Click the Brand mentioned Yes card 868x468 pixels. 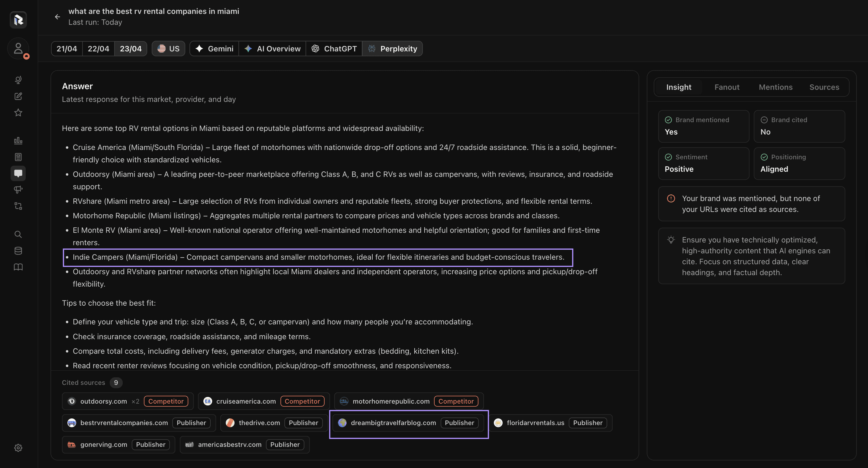tap(704, 126)
